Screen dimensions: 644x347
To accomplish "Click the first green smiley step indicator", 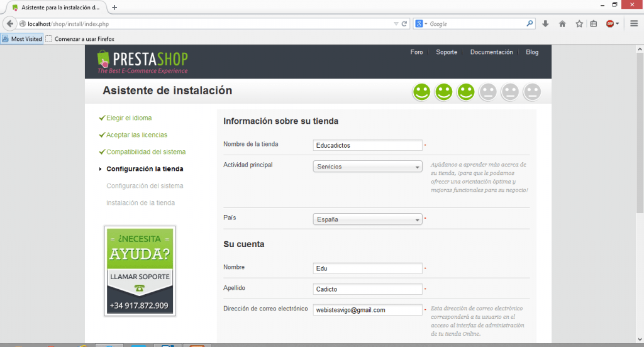I will (x=421, y=92).
